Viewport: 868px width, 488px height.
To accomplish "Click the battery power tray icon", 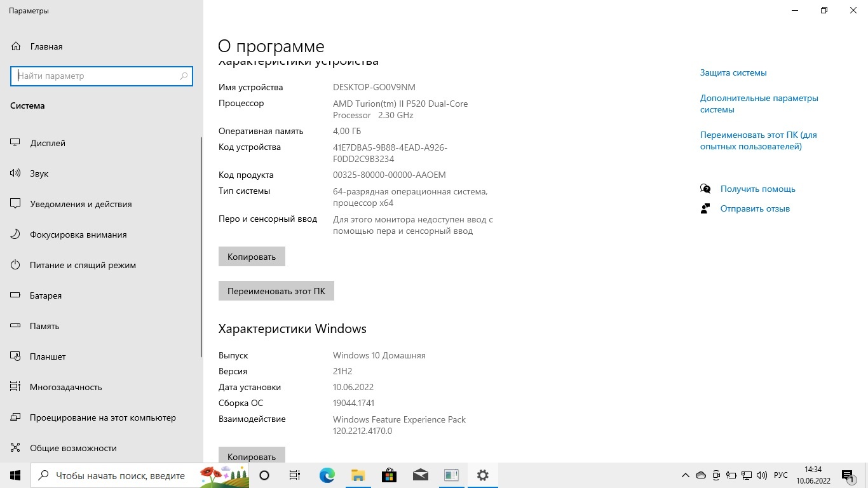I will [x=731, y=475].
